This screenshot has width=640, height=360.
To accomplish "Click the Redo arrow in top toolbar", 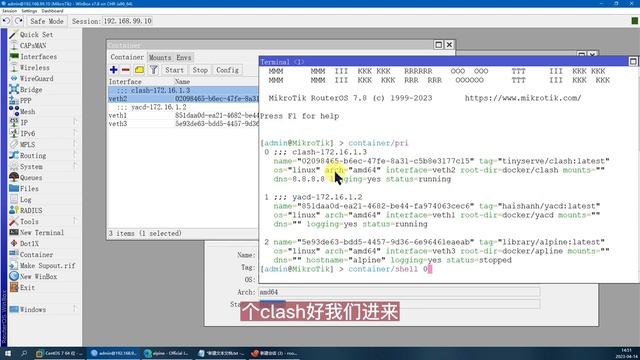I will 19,21.
